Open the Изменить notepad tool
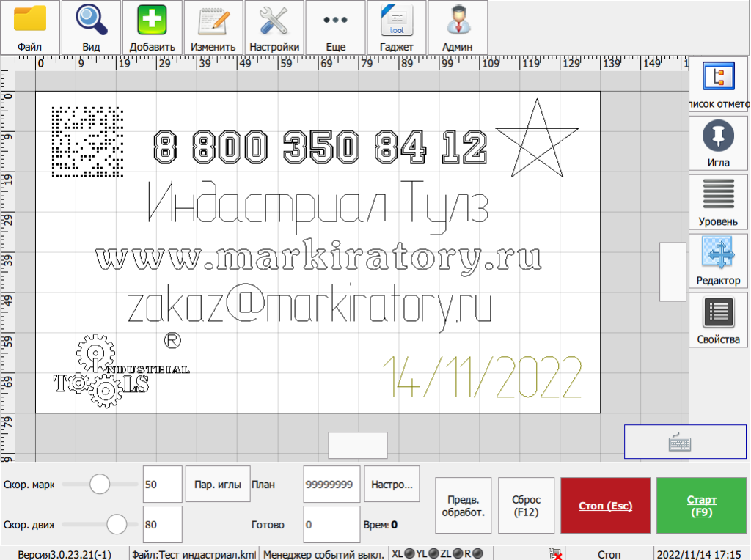The height and width of the screenshot is (560, 751). (x=213, y=27)
